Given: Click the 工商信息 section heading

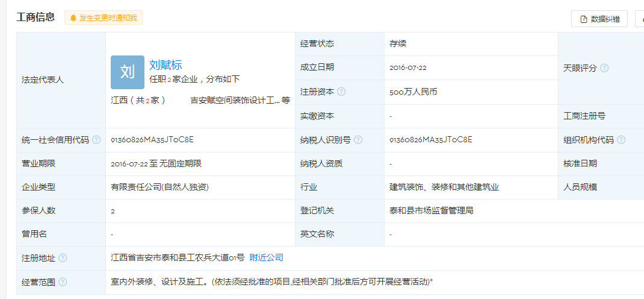Looking at the screenshot, I should click(36, 17).
